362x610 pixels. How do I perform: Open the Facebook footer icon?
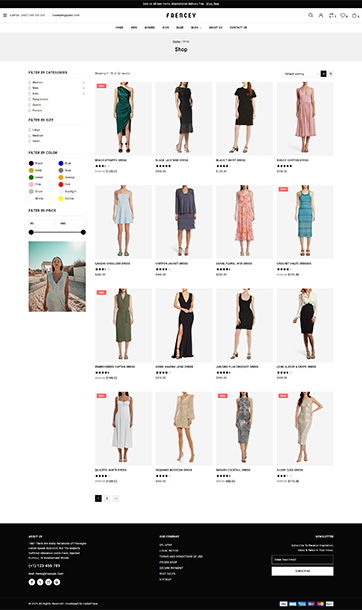click(x=32, y=582)
